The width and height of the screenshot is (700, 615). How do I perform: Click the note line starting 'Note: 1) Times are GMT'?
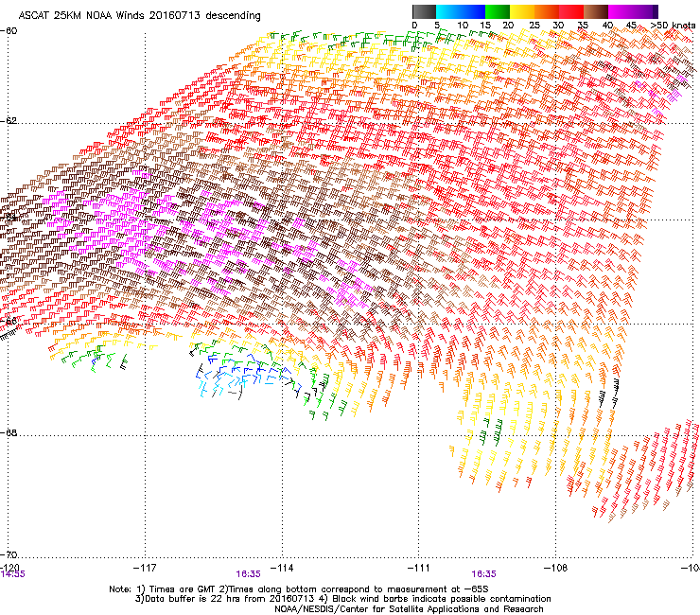point(299,589)
